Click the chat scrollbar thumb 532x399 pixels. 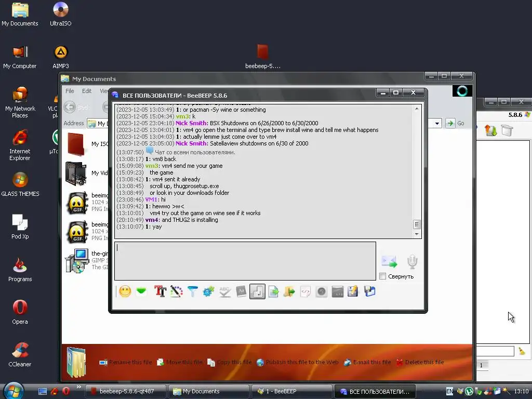click(417, 224)
